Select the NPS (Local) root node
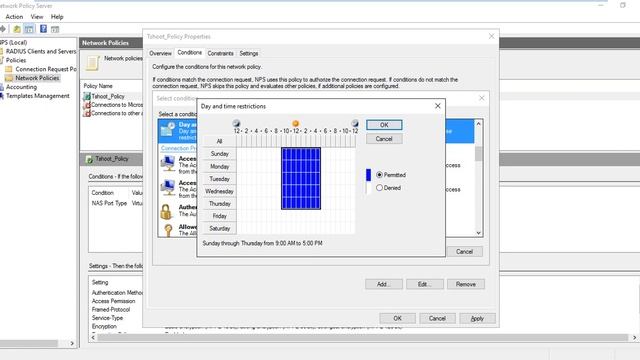This screenshot has height=360, width=640. pyautogui.click(x=13, y=42)
